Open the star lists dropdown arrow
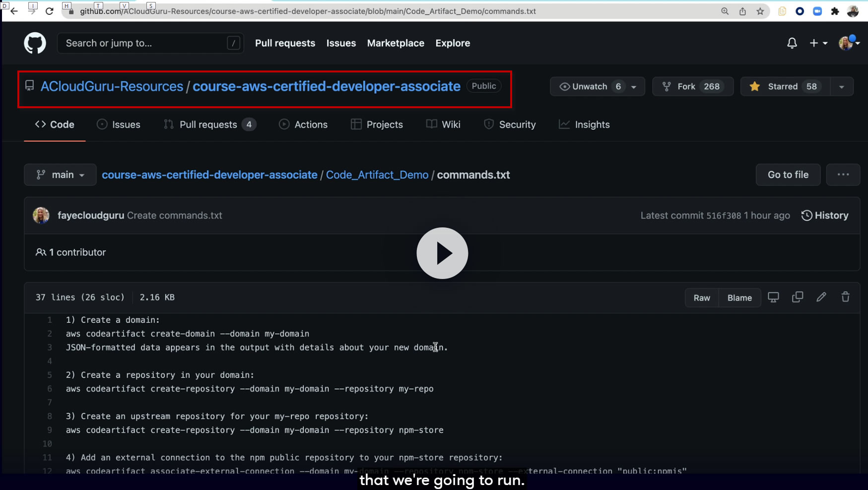868x490 pixels. (842, 86)
